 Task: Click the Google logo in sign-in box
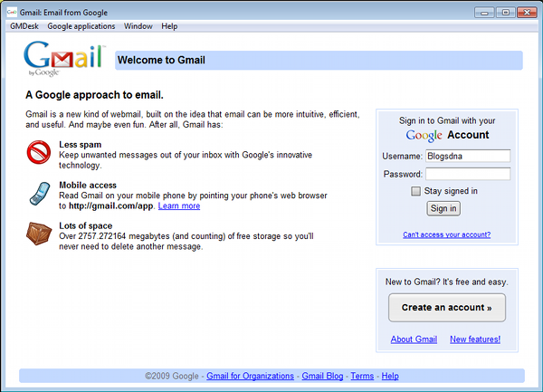coord(424,136)
